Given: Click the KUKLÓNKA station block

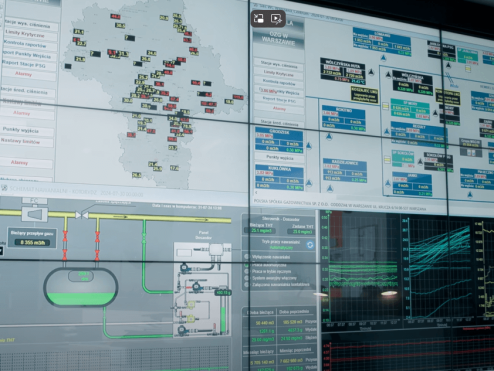Looking at the screenshot, I should point(279,178).
